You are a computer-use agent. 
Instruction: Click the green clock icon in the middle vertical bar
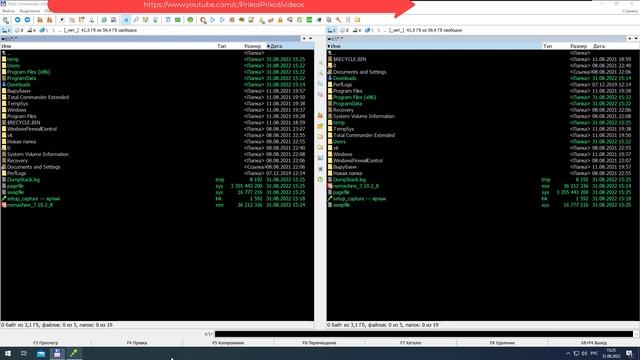tap(320, 180)
